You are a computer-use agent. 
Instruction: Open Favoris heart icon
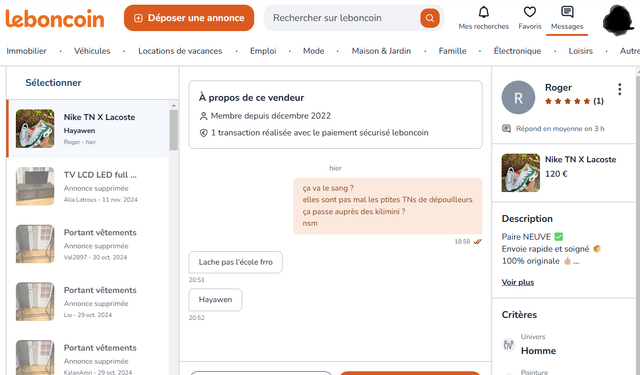pos(530,12)
